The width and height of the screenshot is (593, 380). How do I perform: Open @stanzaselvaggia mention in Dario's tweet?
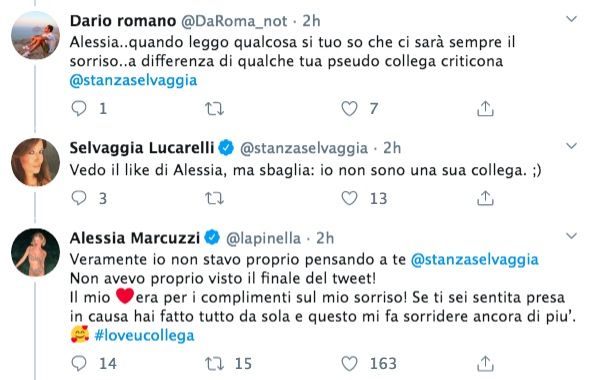(134, 81)
